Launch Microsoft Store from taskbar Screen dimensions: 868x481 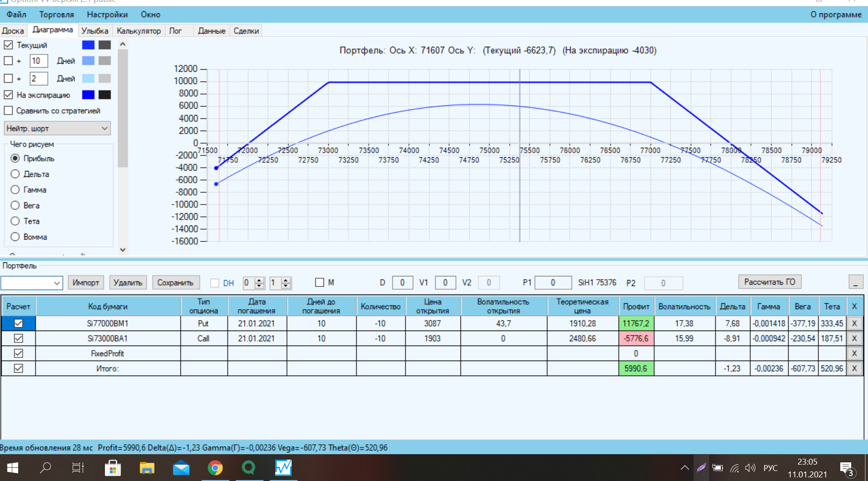pos(113,467)
